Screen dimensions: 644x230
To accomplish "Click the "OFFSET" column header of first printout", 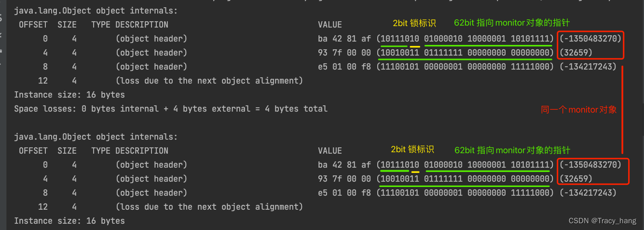I will point(33,24).
